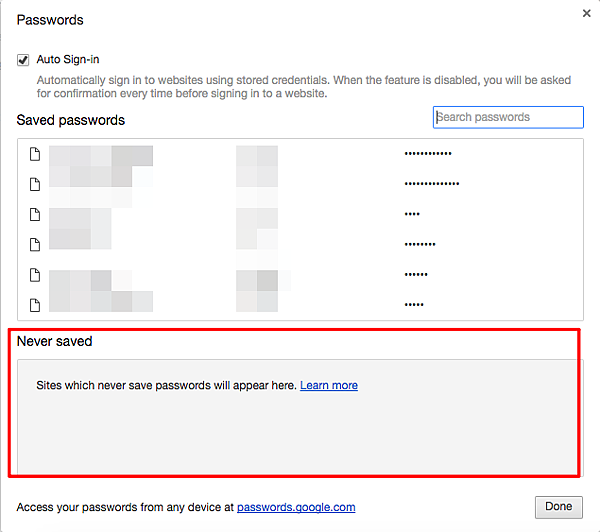This screenshot has height=532, width=600.
Task: Close the Passwords dialog with the X
Action: (586, 13)
